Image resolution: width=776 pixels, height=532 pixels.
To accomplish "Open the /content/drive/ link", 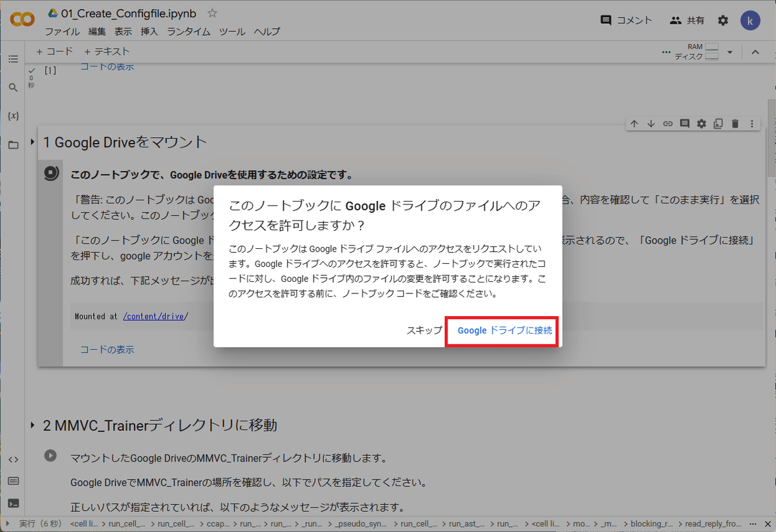I will coord(155,316).
